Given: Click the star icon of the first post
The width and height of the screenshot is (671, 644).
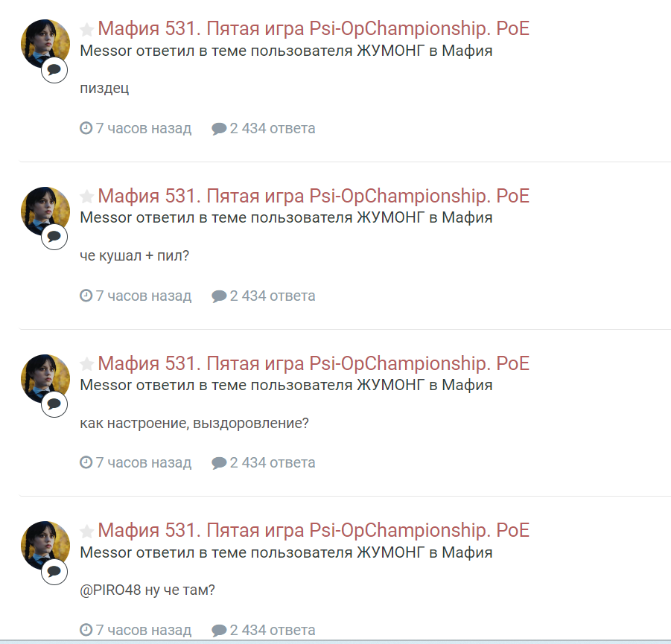Looking at the screenshot, I should pyautogui.click(x=87, y=30).
